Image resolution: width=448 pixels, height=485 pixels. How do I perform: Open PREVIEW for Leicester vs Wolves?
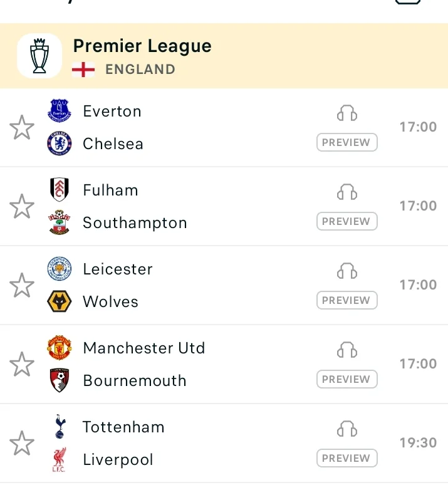pos(347,300)
